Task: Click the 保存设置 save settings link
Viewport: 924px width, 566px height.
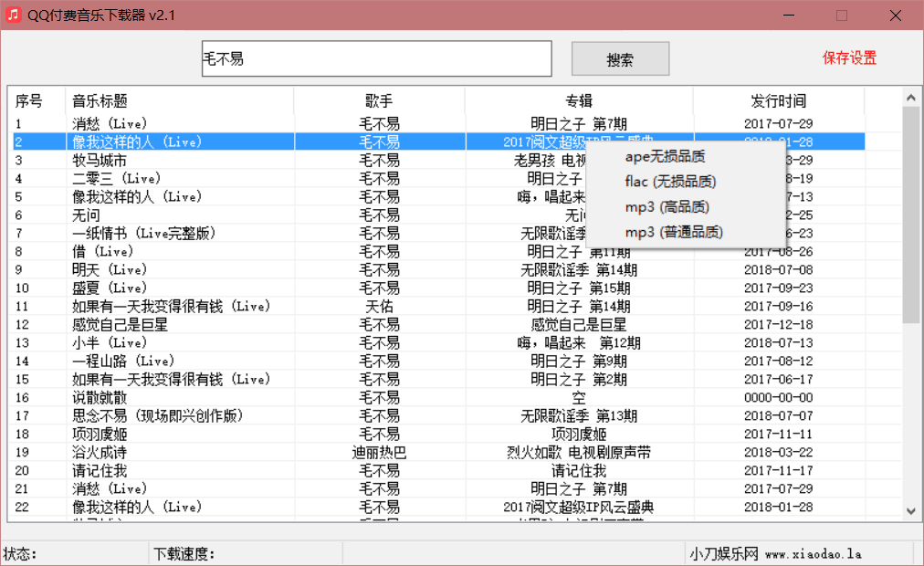Action: tap(849, 58)
